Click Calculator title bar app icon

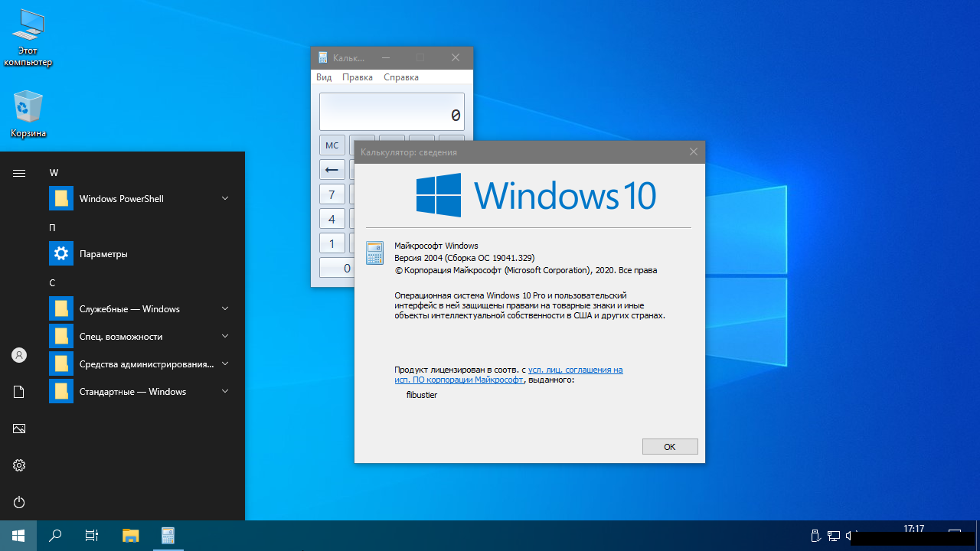tap(322, 57)
